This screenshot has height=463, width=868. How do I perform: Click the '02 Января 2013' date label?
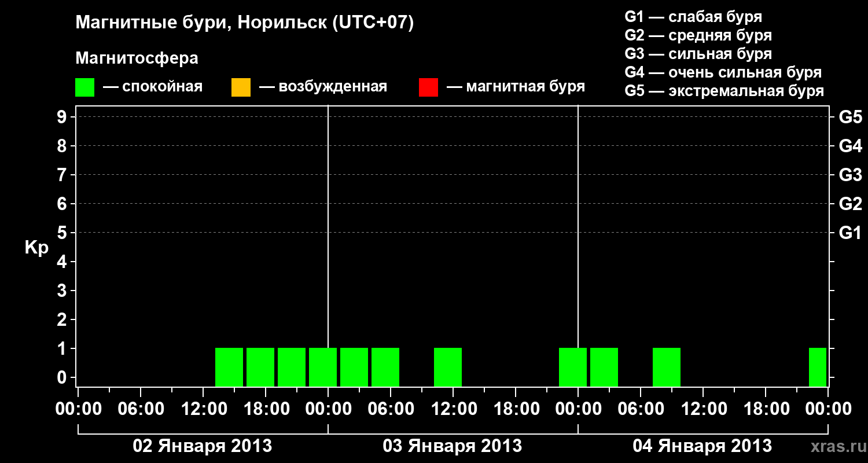click(203, 446)
